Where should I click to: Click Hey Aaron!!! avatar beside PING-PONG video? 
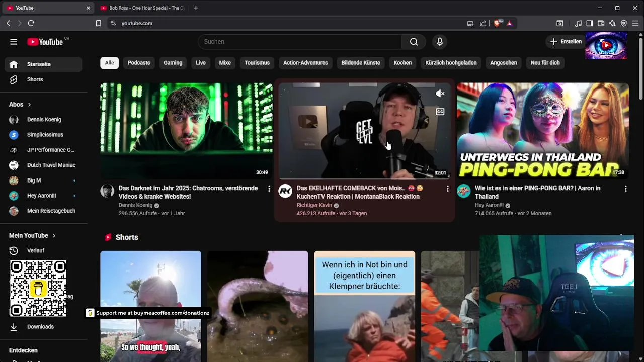(x=463, y=191)
